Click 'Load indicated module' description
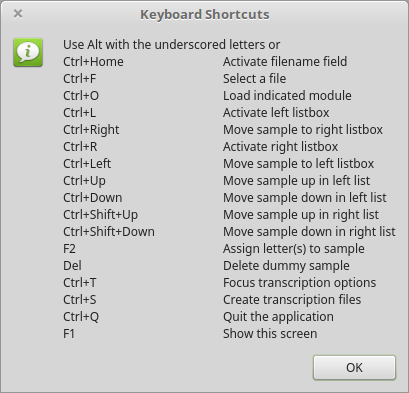Image resolution: width=409 pixels, height=393 pixels. (x=287, y=96)
